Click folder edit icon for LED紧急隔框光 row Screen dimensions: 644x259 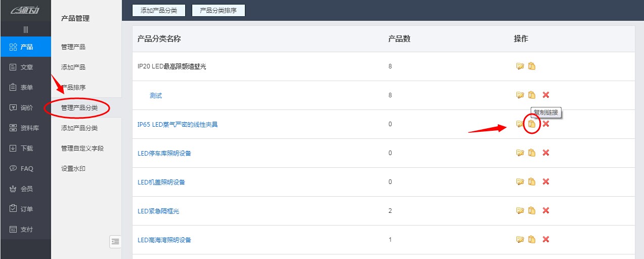pyautogui.click(x=520, y=211)
